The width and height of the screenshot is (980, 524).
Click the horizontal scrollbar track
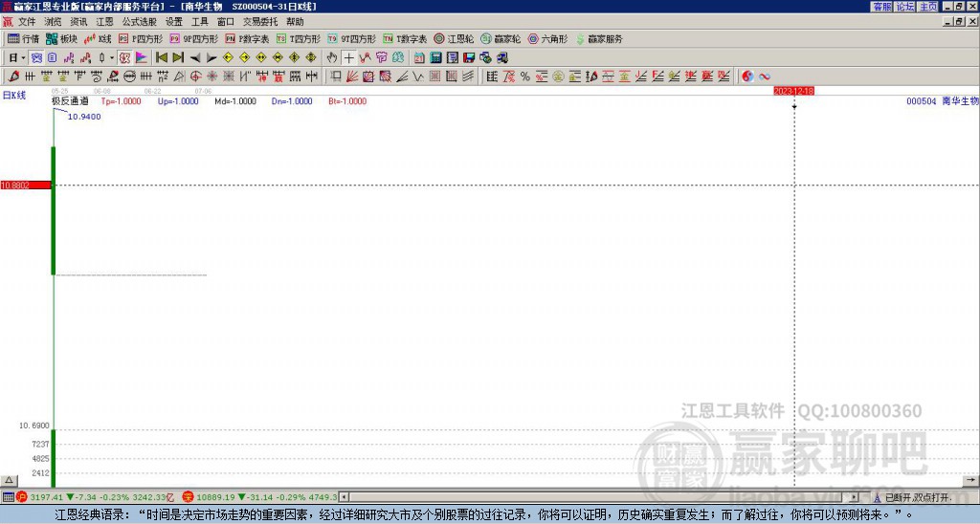(599, 497)
